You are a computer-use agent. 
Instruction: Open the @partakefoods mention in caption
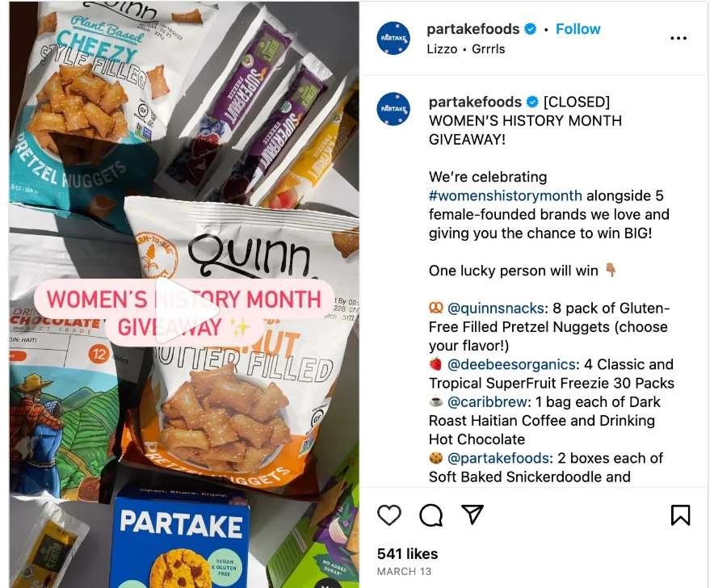click(498, 458)
